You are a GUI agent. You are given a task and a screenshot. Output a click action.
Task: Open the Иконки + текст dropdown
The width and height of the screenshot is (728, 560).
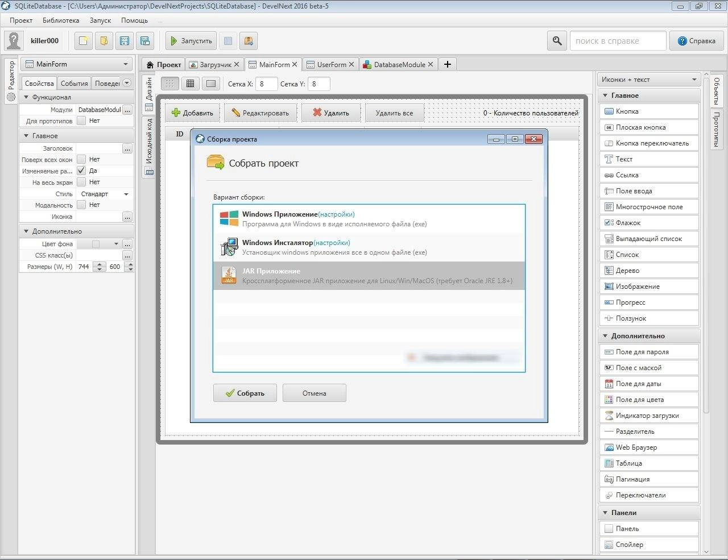[649, 80]
